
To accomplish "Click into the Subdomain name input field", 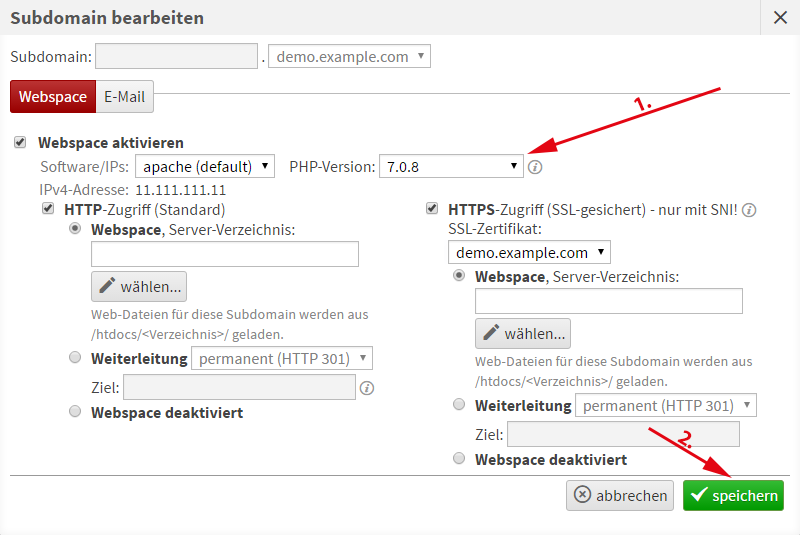I will pyautogui.click(x=177, y=57).
